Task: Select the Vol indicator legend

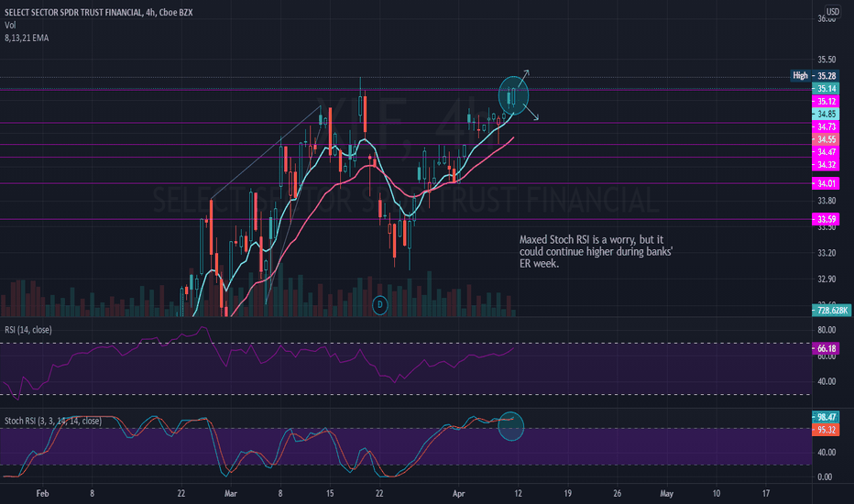Action: click(x=10, y=25)
